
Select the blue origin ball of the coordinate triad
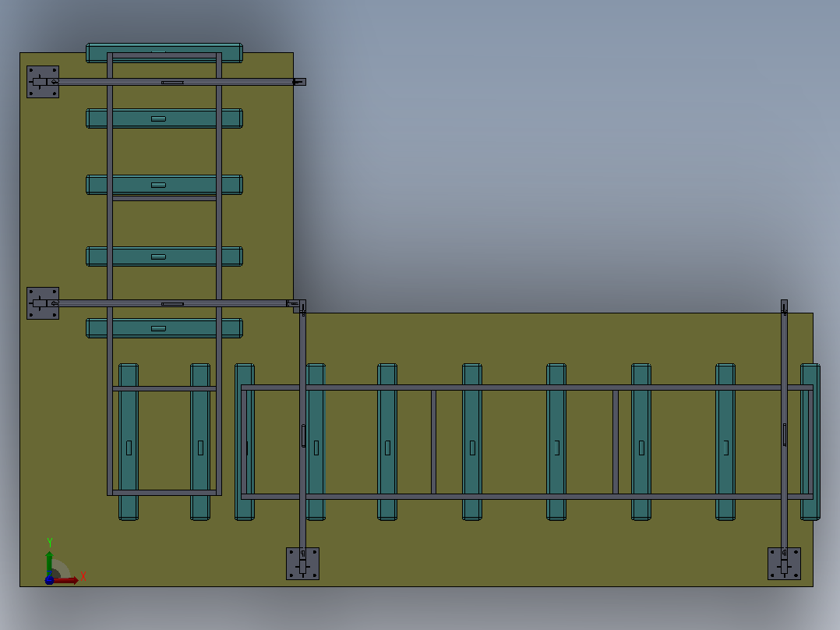click(49, 580)
